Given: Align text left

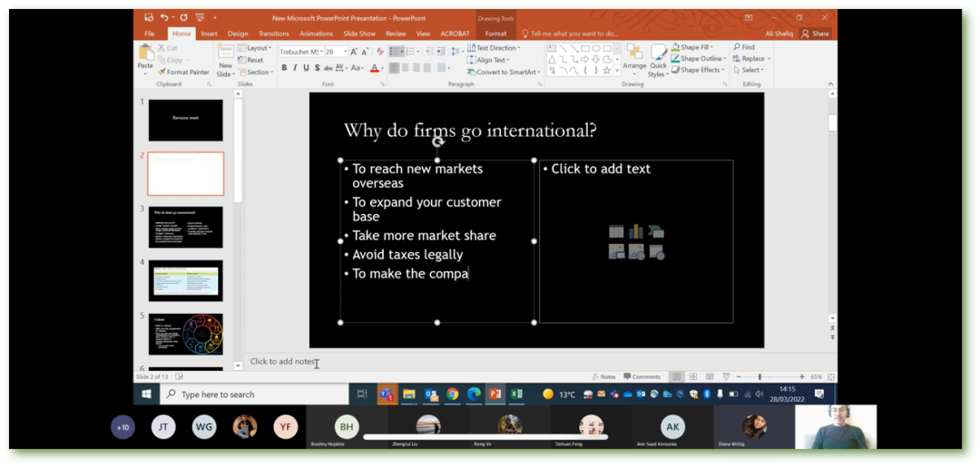Looking at the screenshot, I should click(x=395, y=67).
